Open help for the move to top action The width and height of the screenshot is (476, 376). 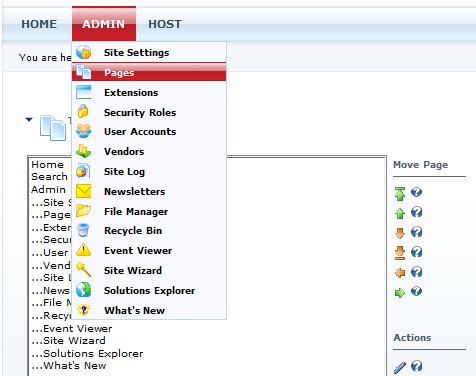(416, 192)
